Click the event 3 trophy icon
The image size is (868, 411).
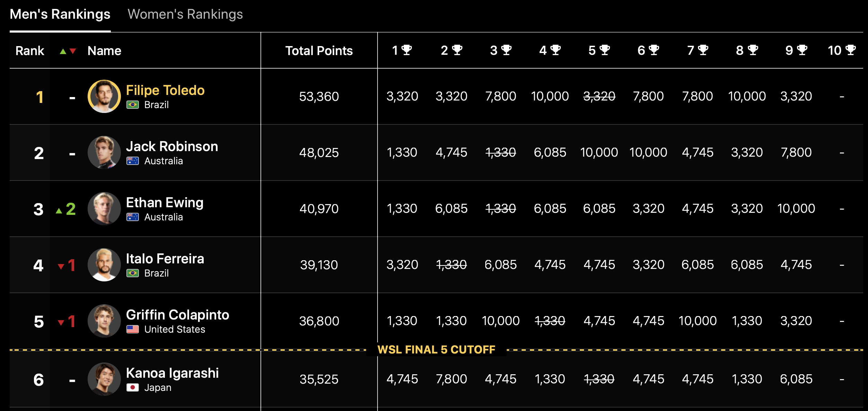click(506, 50)
